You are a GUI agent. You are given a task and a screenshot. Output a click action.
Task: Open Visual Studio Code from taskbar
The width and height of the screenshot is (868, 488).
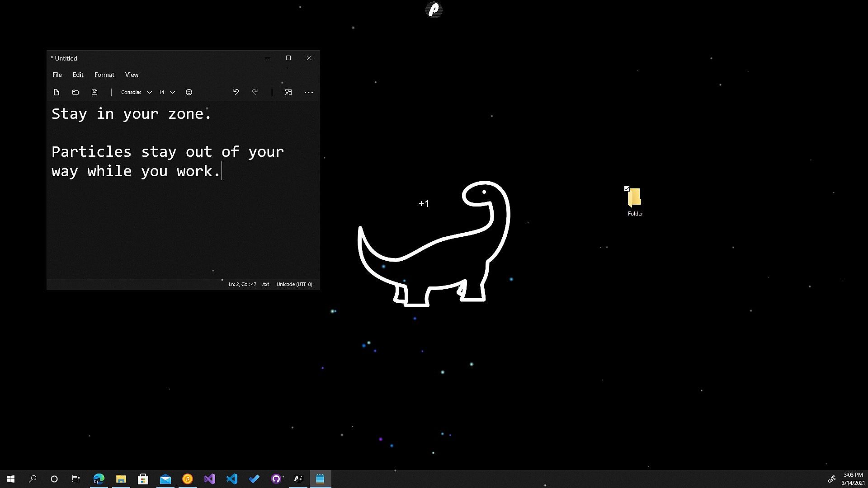click(232, 479)
